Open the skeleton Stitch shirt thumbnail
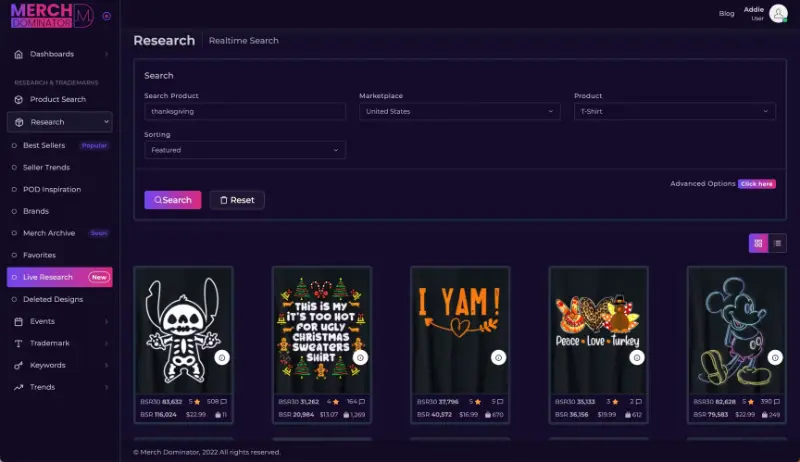Image resolution: width=800 pixels, height=462 pixels. [184, 330]
